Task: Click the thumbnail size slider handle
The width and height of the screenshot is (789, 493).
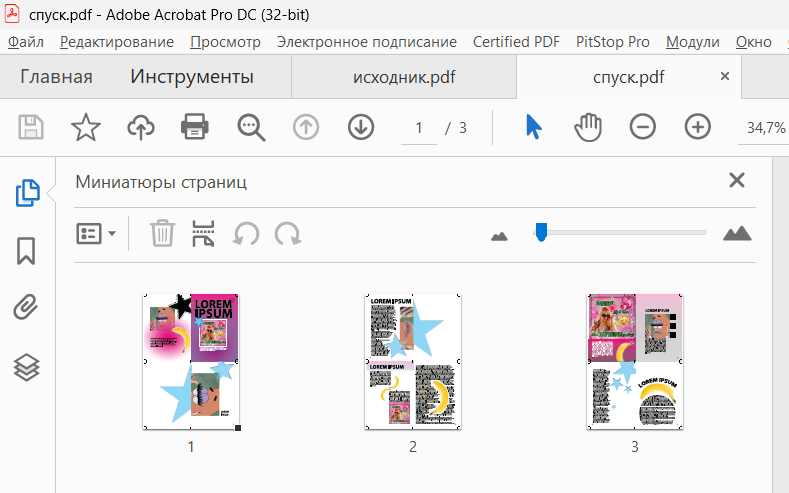Action: 541,232
